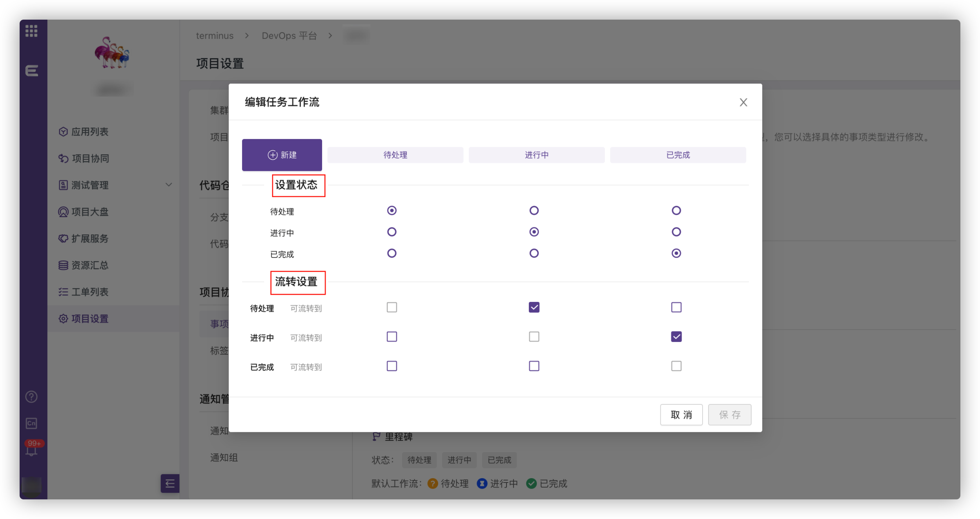980x519 pixels.
Task: Enable 已完成 可流转到 待处理 checkbox
Action: (x=391, y=365)
